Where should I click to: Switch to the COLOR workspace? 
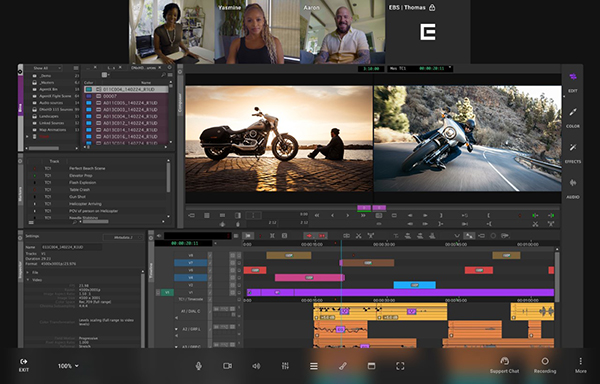point(573,117)
